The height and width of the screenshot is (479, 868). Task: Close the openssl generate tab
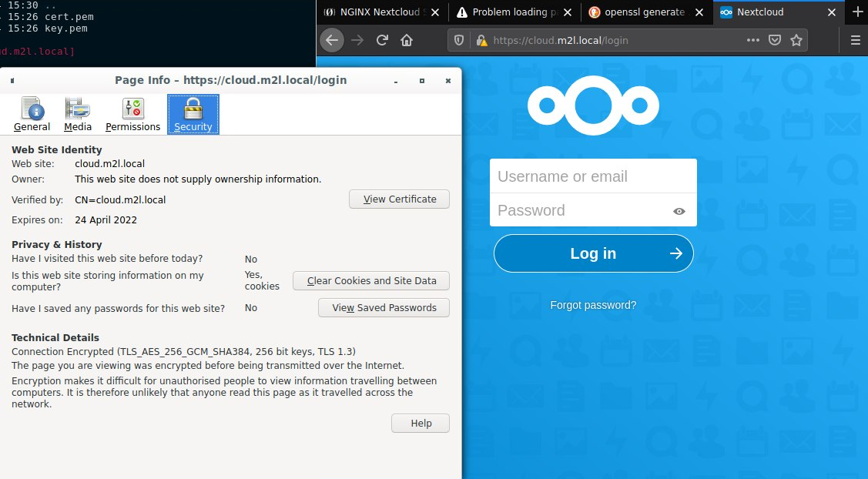[699, 12]
